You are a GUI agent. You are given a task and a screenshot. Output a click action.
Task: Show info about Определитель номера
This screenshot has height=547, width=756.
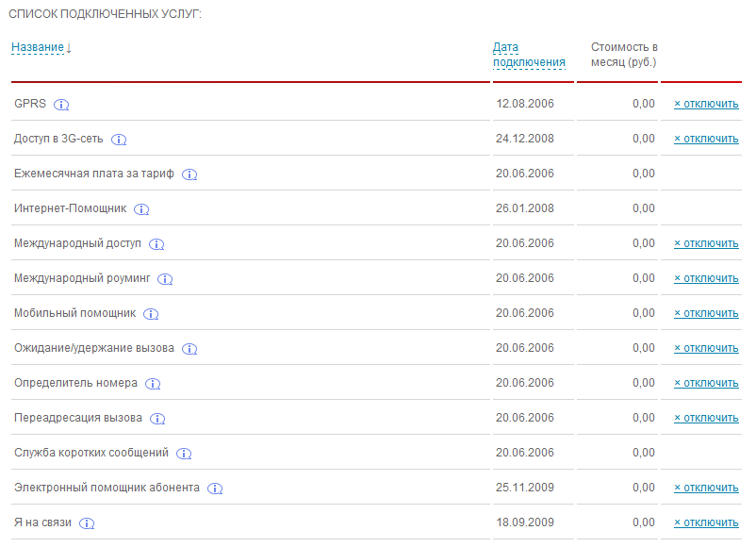tap(153, 384)
